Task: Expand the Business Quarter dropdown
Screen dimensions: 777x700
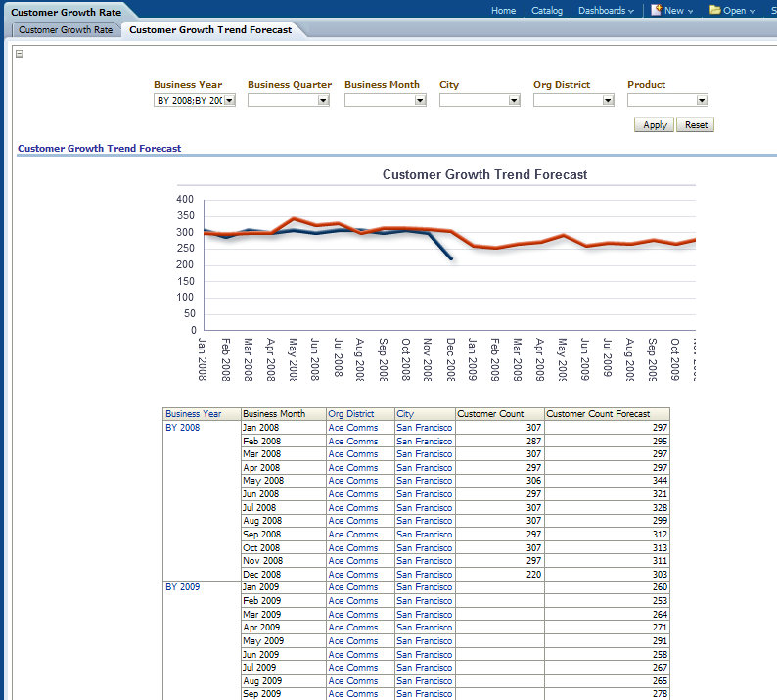Action: pyautogui.click(x=323, y=100)
